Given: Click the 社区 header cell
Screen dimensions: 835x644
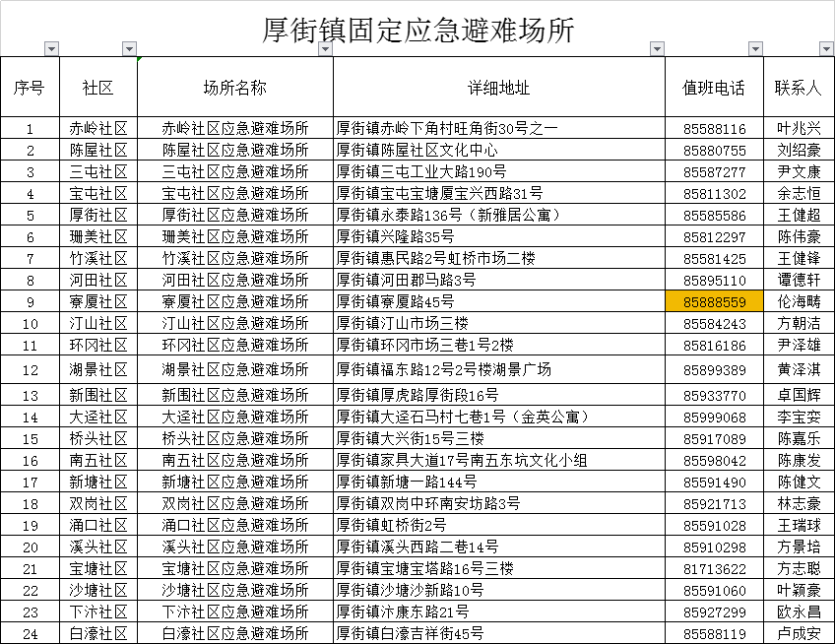Looking at the screenshot, I should tap(98, 88).
